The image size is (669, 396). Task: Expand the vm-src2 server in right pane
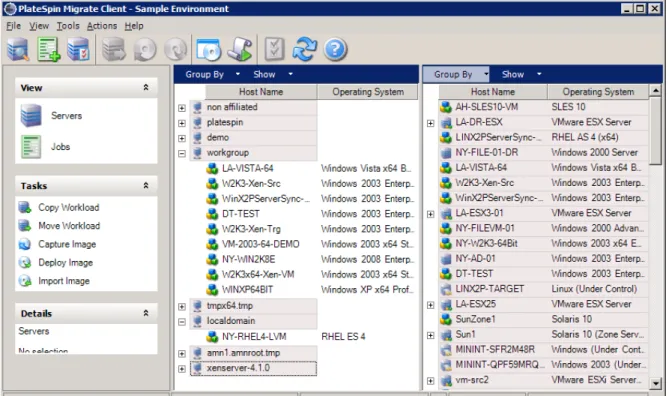point(430,381)
